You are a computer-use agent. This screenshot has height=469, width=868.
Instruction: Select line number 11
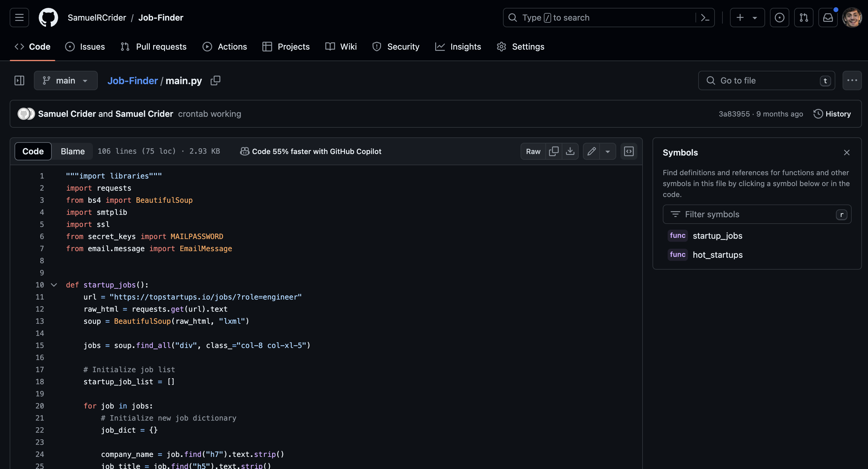pyautogui.click(x=40, y=297)
